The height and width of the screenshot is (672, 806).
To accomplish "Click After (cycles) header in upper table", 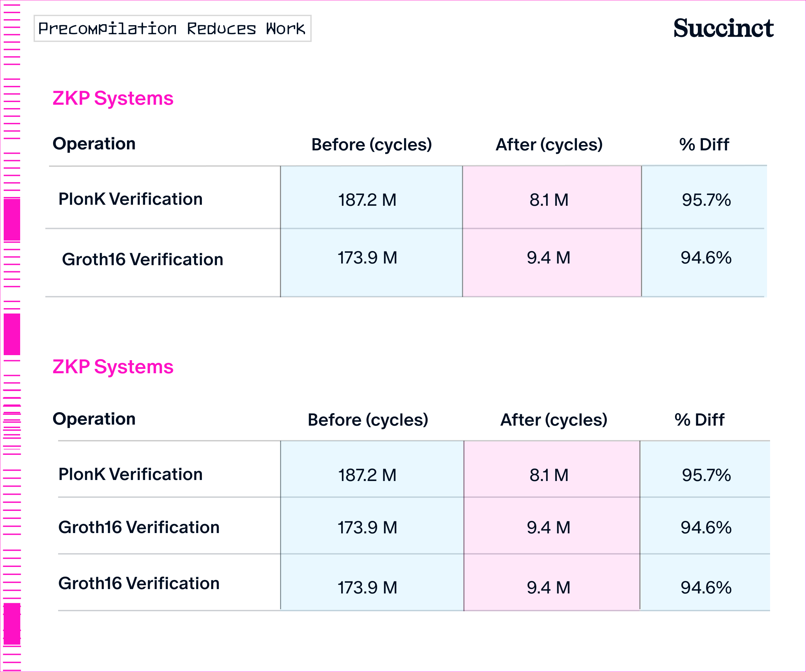I will coord(549,145).
